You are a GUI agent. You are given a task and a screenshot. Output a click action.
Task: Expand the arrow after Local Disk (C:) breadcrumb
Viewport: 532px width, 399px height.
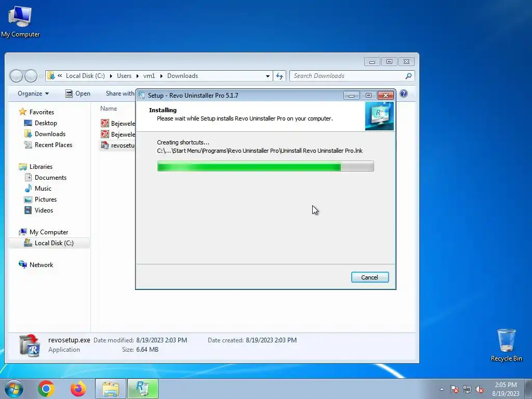tap(111, 76)
